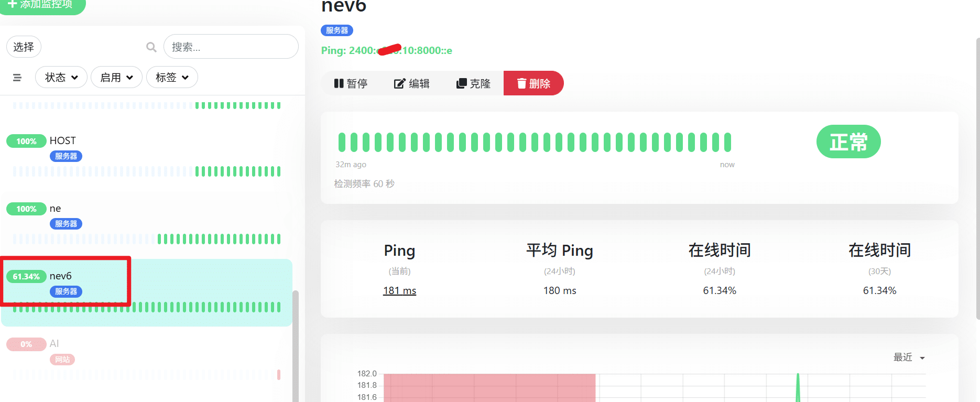Click the 编辑 edit button label
This screenshot has width=980, height=402.
coord(419,83)
